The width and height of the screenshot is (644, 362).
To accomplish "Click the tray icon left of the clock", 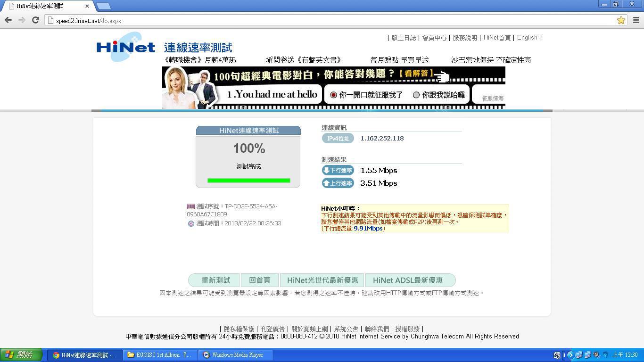I will click(605, 355).
